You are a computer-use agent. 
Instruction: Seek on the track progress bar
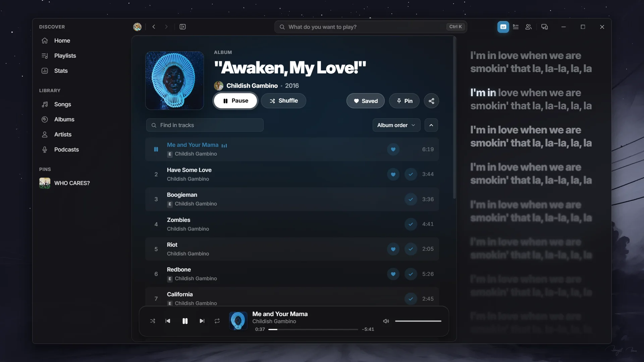313,329
